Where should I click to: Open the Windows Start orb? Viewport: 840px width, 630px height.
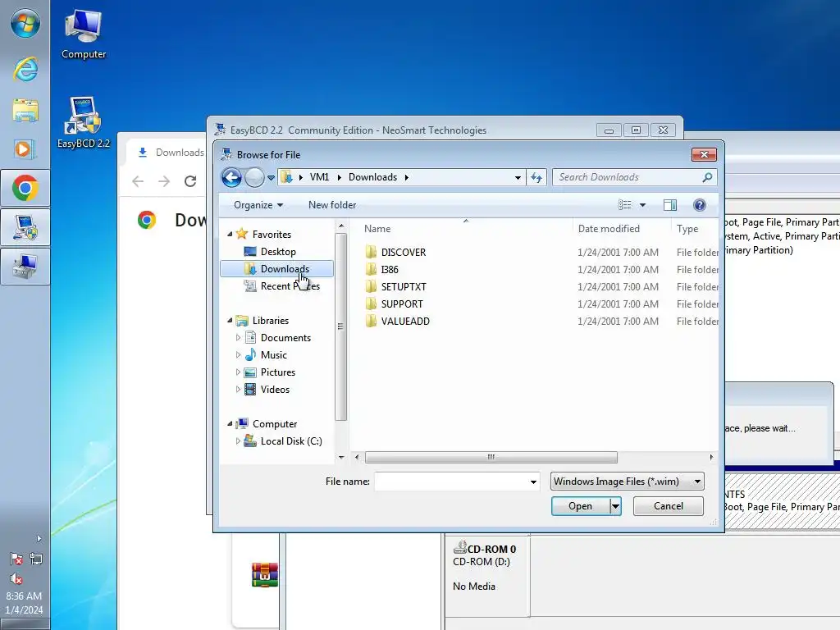pos(25,24)
